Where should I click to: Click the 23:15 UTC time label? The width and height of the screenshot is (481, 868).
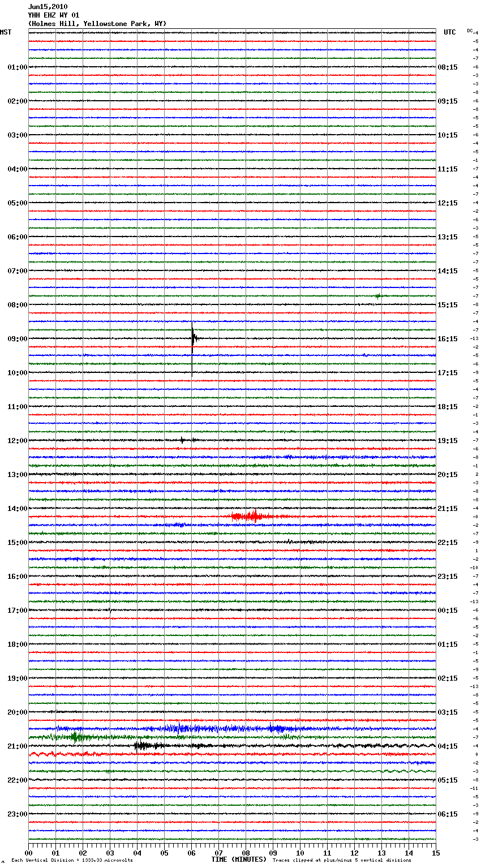tap(448, 577)
